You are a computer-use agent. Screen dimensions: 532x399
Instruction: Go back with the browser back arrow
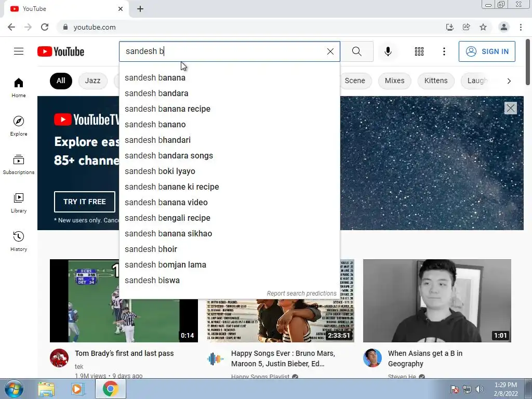(x=11, y=27)
